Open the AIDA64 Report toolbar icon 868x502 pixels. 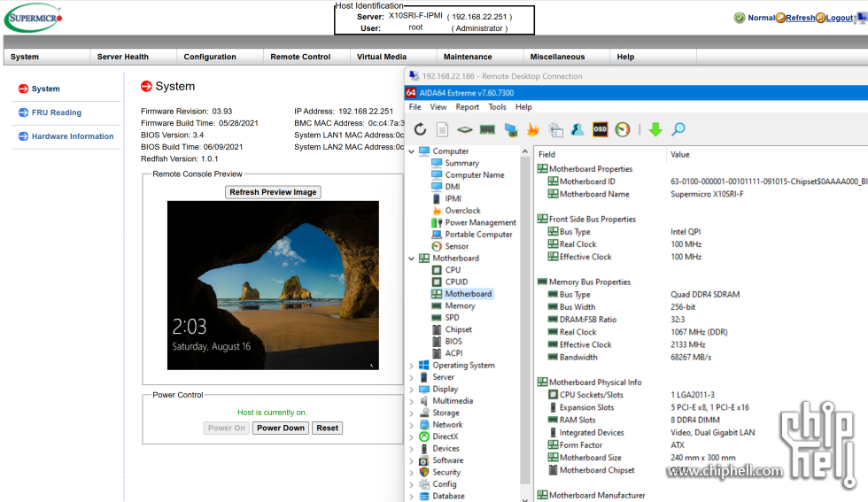pos(442,129)
